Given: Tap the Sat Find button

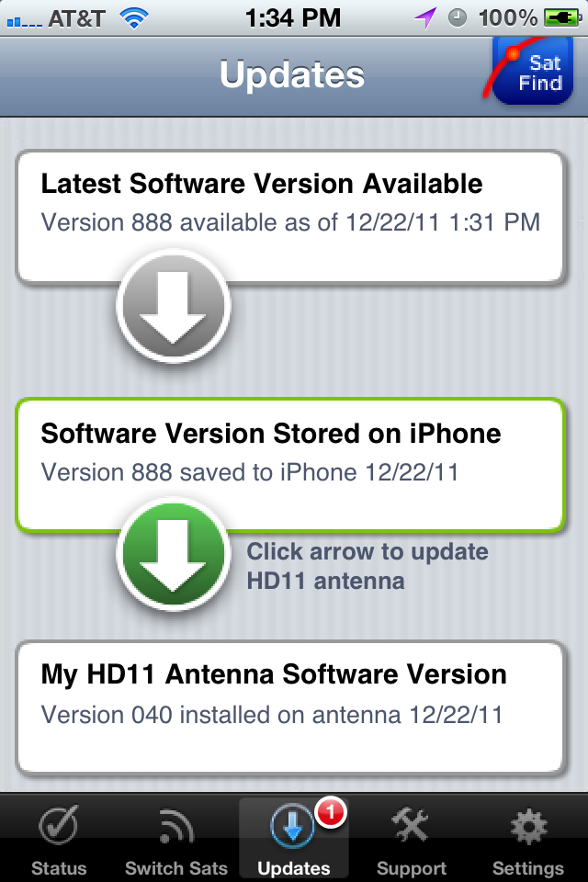Looking at the screenshot, I should click(532, 71).
